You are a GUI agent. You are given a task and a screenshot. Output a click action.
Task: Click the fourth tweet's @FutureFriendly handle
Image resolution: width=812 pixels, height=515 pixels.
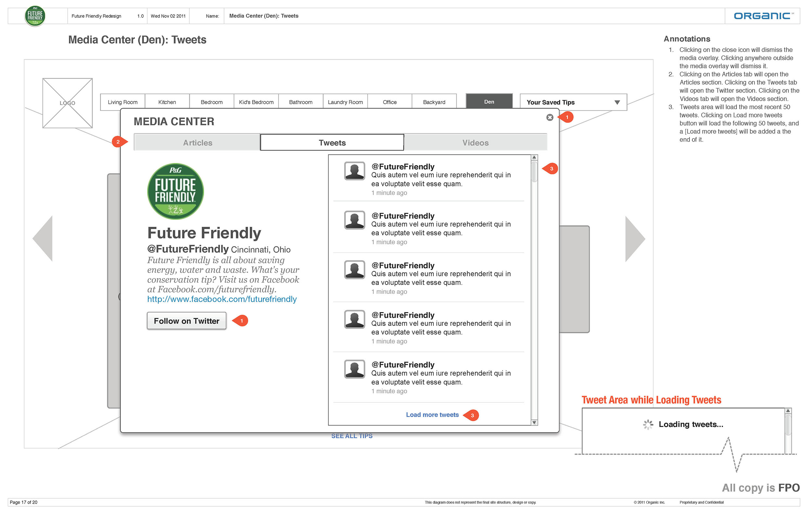click(x=403, y=315)
